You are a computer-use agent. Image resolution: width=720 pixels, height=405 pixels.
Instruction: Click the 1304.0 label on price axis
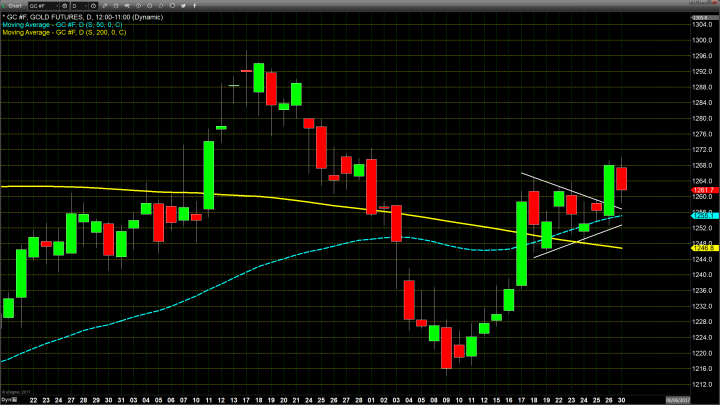coord(702,24)
